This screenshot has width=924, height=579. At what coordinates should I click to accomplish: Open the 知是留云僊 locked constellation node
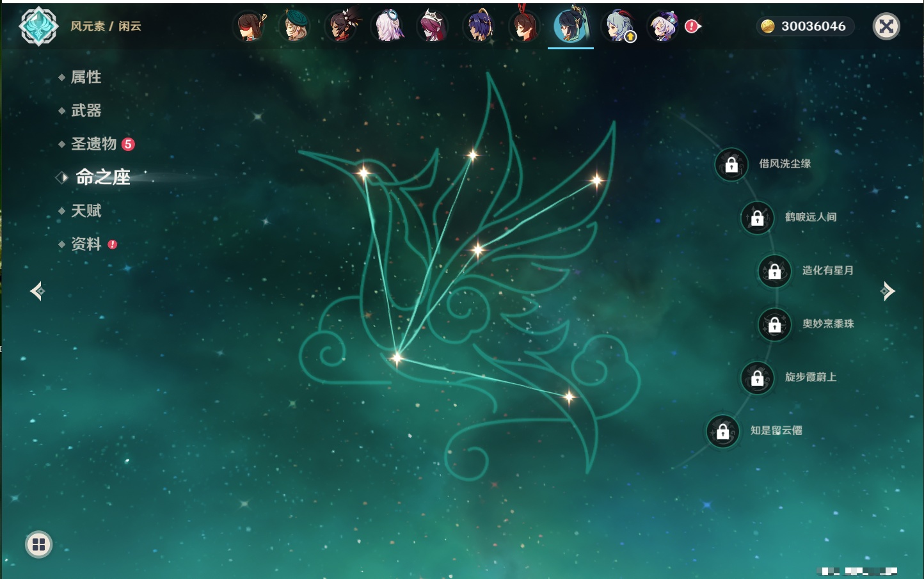click(723, 431)
